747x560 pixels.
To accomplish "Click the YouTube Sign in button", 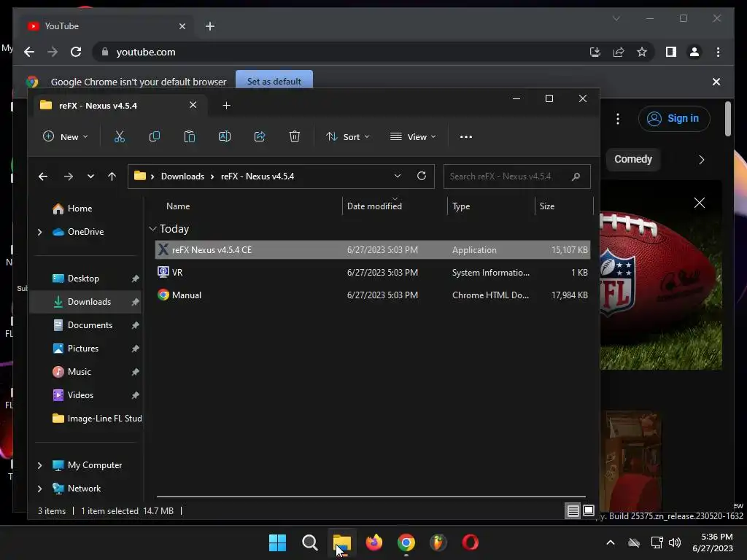I will pyautogui.click(x=674, y=119).
